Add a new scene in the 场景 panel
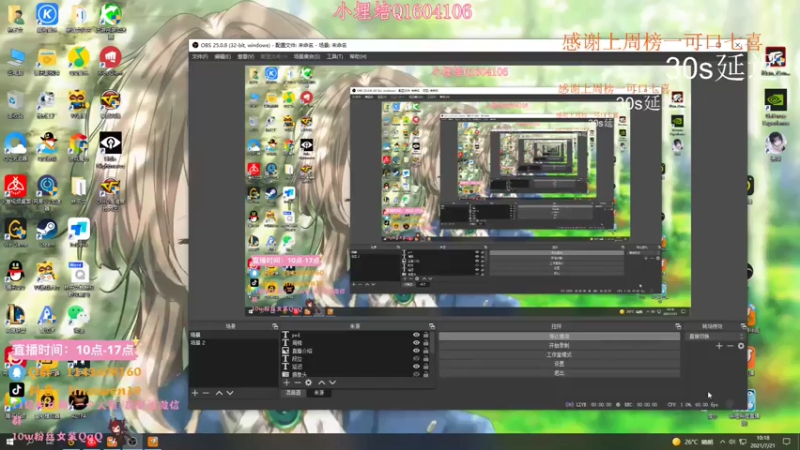 (x=195, y=393)
